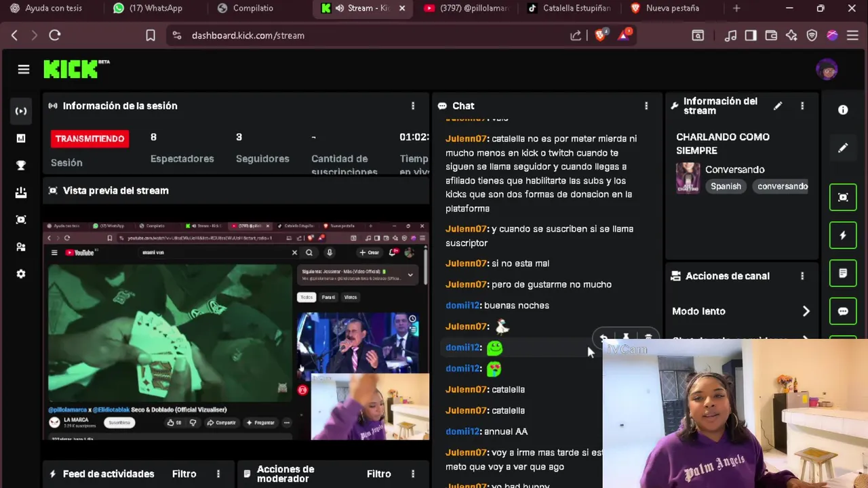Open Brave Shields lion icon
Screen dimensions: 868x488
[x=601, y=35]
